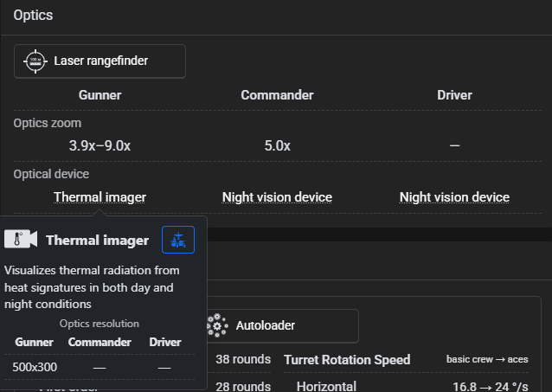Select the Driver column header in Optics
552x392 pixels.
(454, 95)
